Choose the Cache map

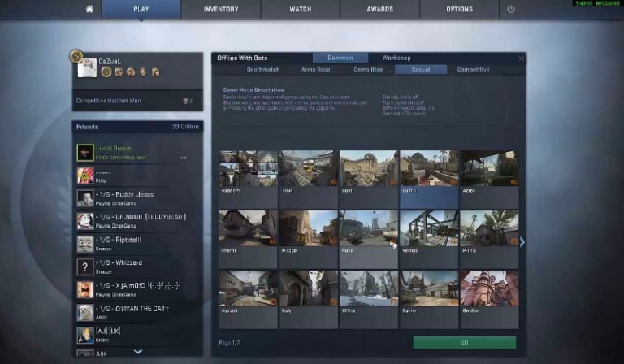click(429, 299)
